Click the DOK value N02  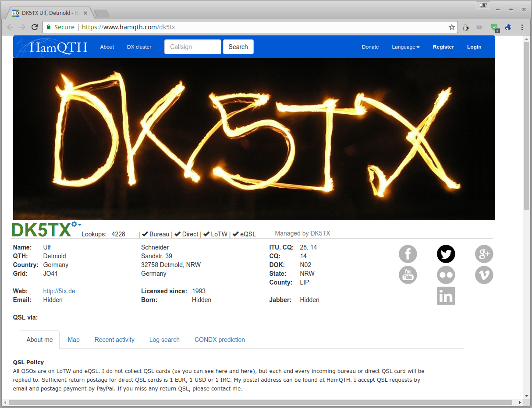[x=306, y=265]
